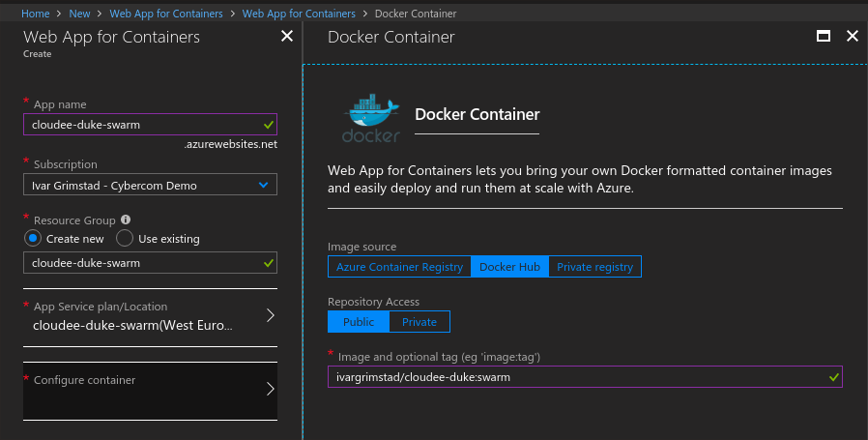Click the Docker Container heading beside logo

click(x=477, y=114)
